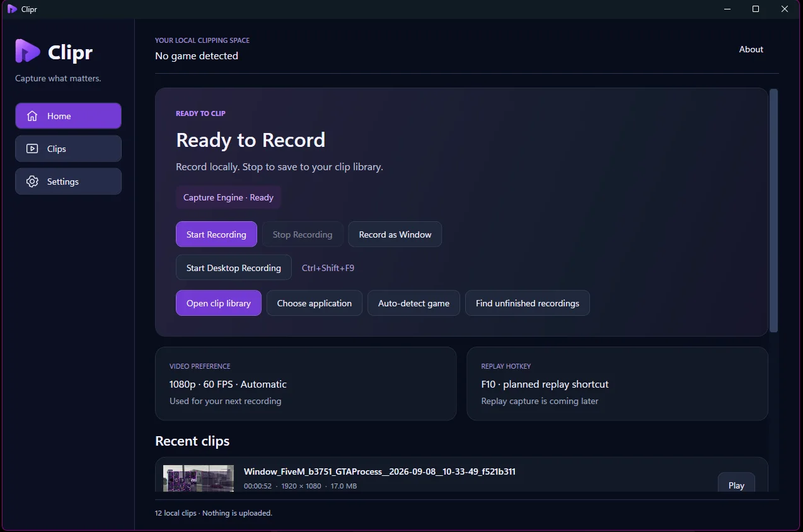The width and height of the screenshot is (803, 532).
Task: Click the Clips play-box icon
Action: click(x=32, y=149)
